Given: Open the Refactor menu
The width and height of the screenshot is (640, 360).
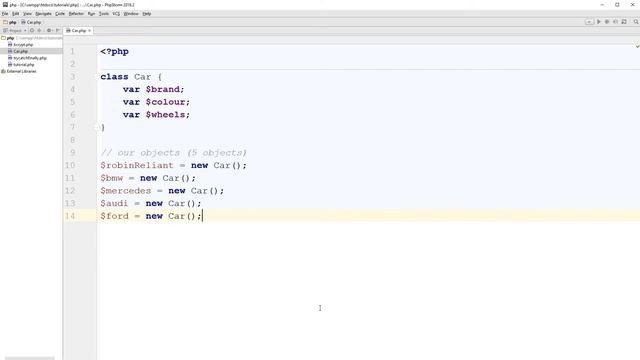Looking at the screenshot, I should click(76, 14).
